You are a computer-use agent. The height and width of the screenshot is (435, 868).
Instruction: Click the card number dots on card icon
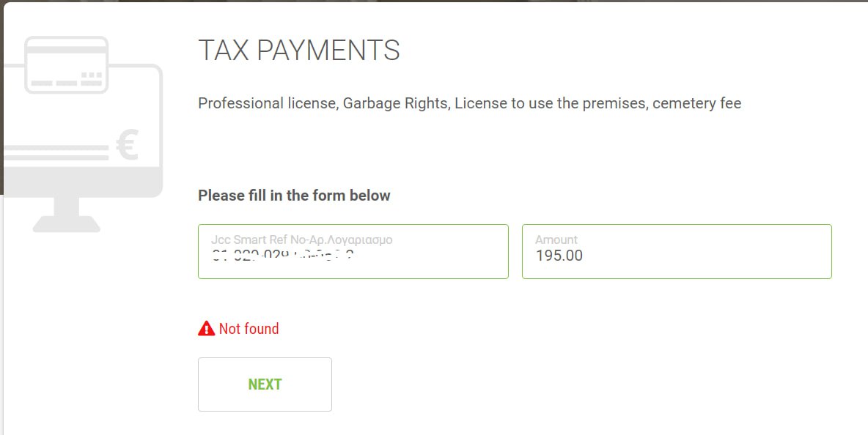tap(92, 75)
